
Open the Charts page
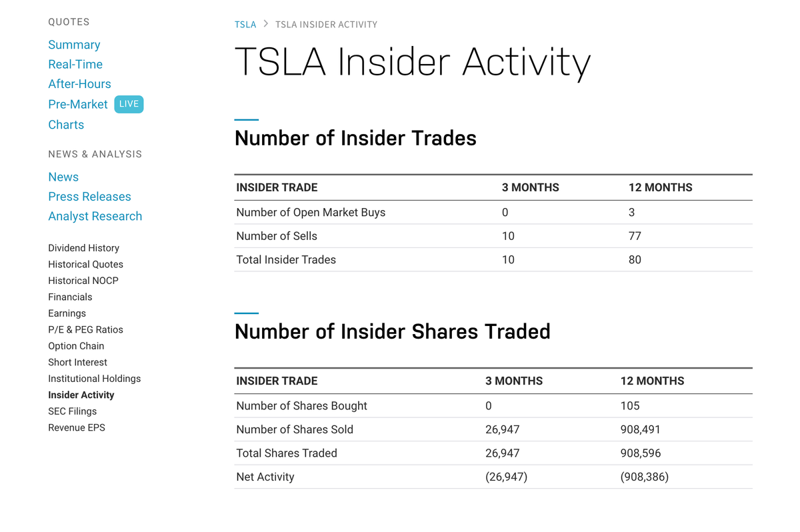pos(66,125)
